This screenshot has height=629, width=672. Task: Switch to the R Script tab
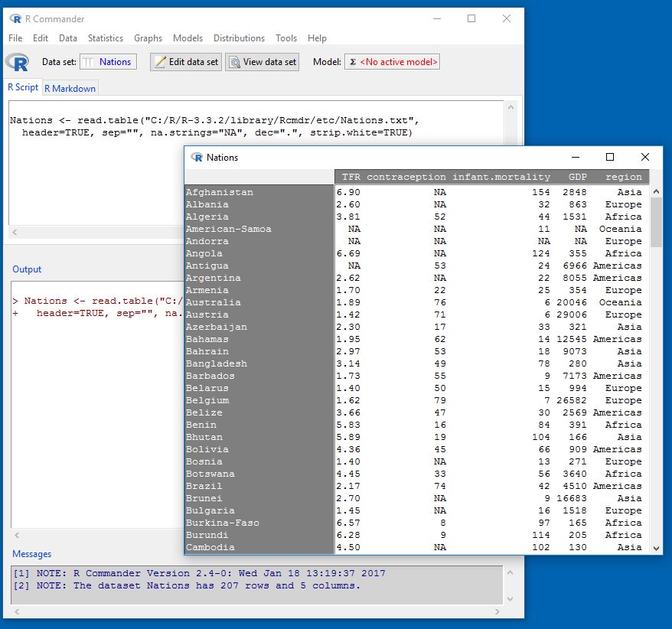tap(23, 87)
